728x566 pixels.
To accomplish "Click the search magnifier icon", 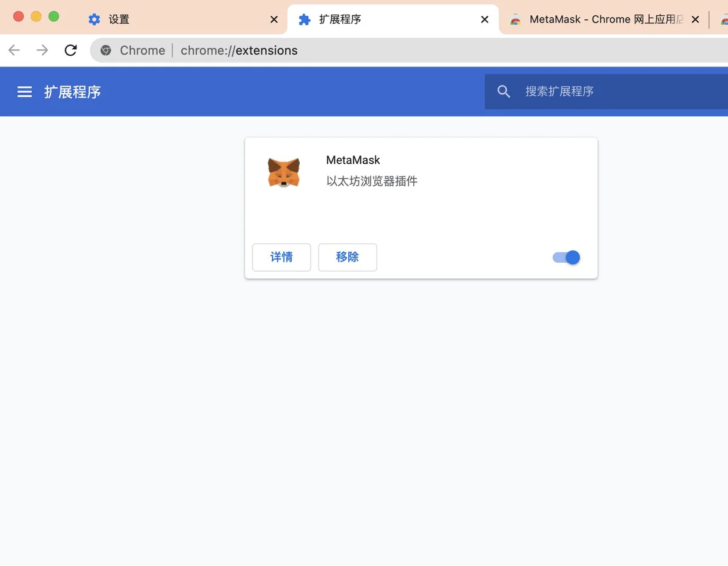I will click(x=504, y=92).
